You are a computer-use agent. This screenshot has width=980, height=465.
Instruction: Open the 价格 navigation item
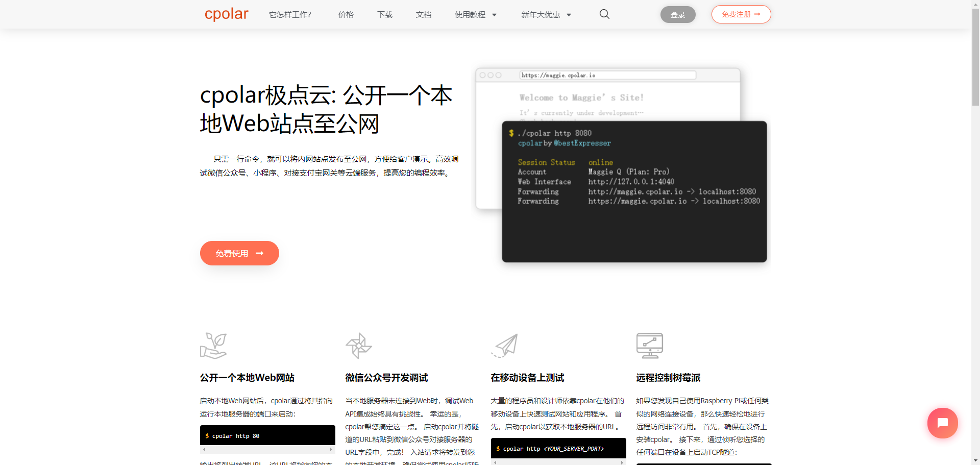346,14
